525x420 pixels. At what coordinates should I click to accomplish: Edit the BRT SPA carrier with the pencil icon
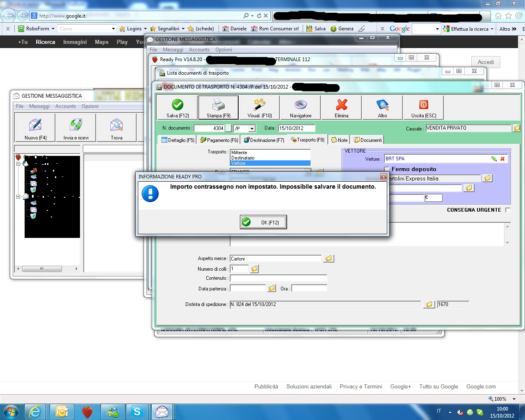point(494,159)
